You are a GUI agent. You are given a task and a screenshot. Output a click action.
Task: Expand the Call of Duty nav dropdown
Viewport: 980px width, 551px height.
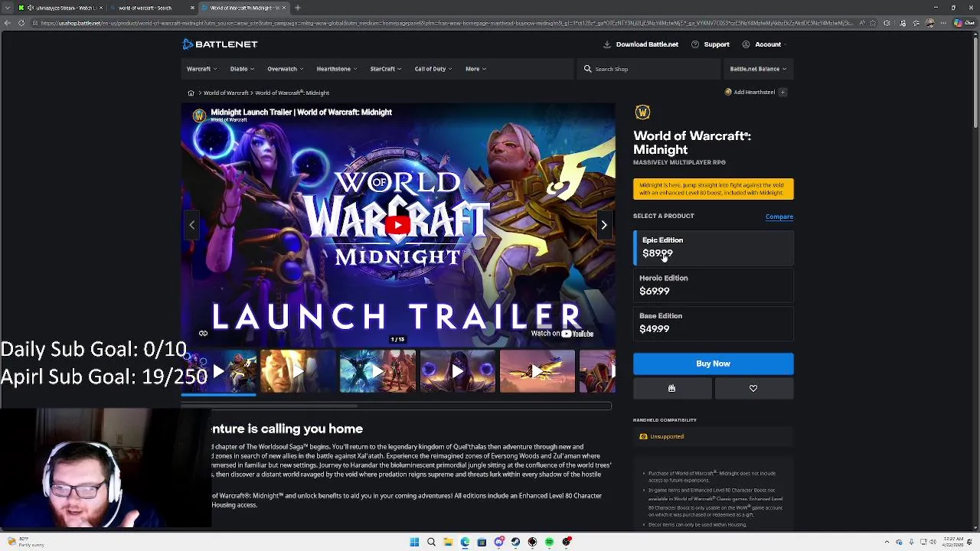(433, 69)
